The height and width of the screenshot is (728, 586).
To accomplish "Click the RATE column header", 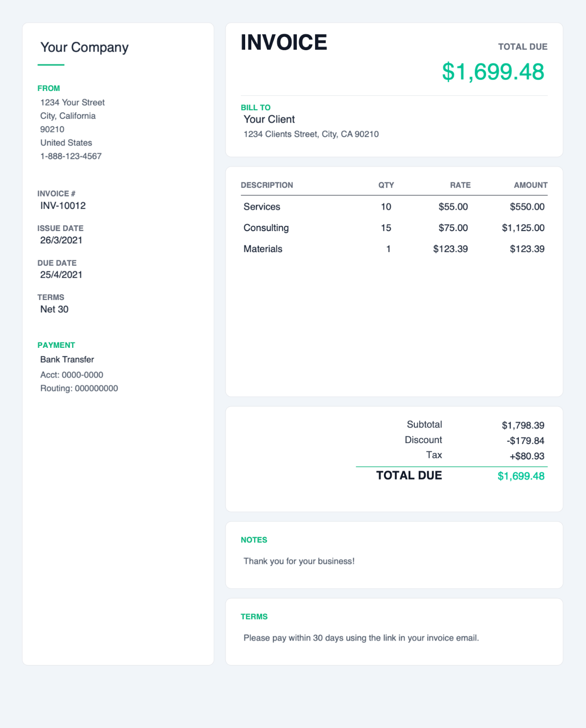I will coord(460,185).
